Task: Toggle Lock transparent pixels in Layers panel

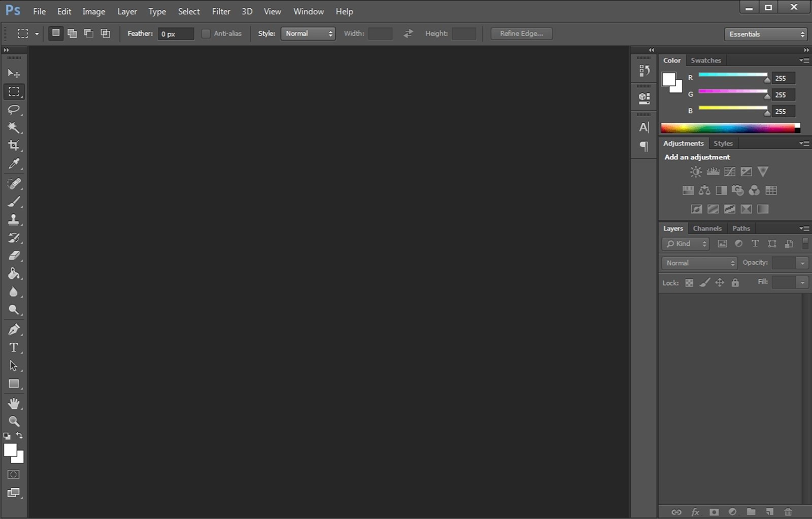Action: point(689,283)
